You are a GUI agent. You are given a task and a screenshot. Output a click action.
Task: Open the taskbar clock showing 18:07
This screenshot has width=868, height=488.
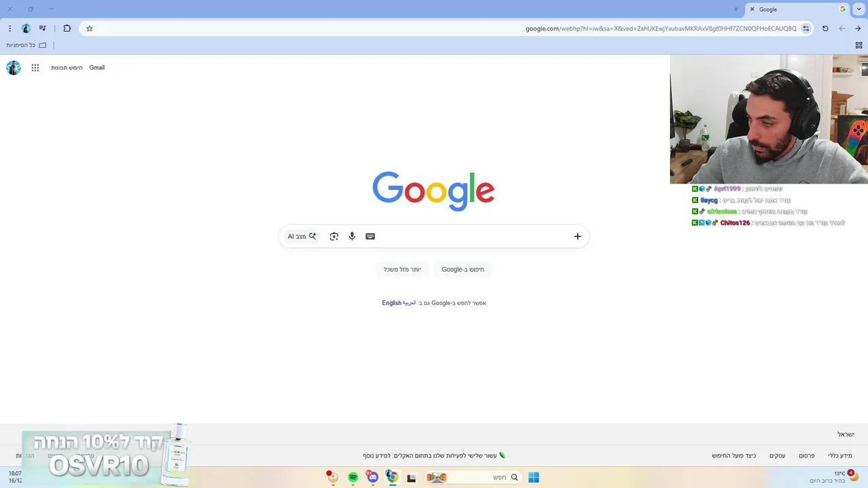15,477
